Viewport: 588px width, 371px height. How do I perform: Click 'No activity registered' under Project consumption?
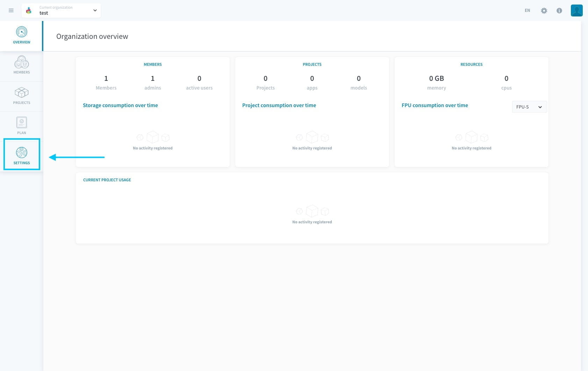(312, 148)
